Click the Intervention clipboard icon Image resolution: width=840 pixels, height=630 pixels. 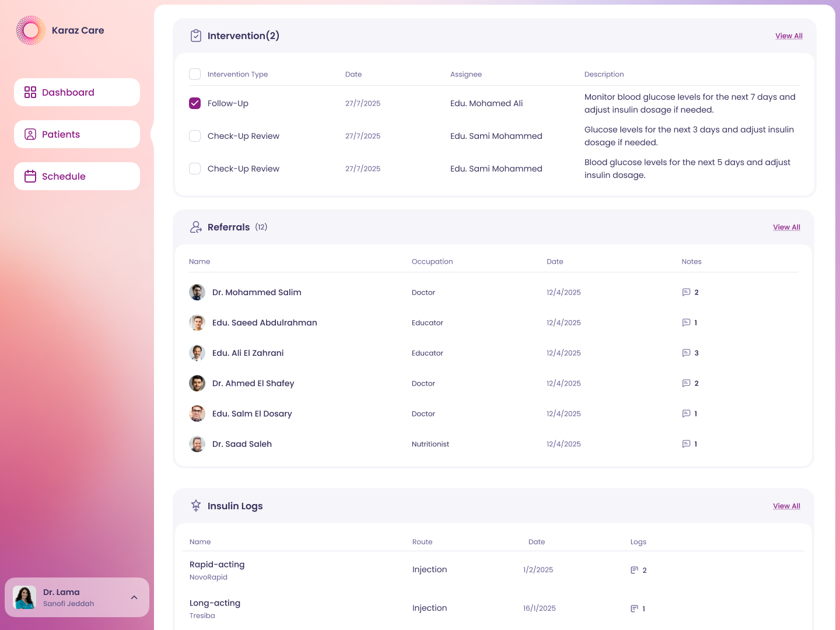click(x=196, y=36)
